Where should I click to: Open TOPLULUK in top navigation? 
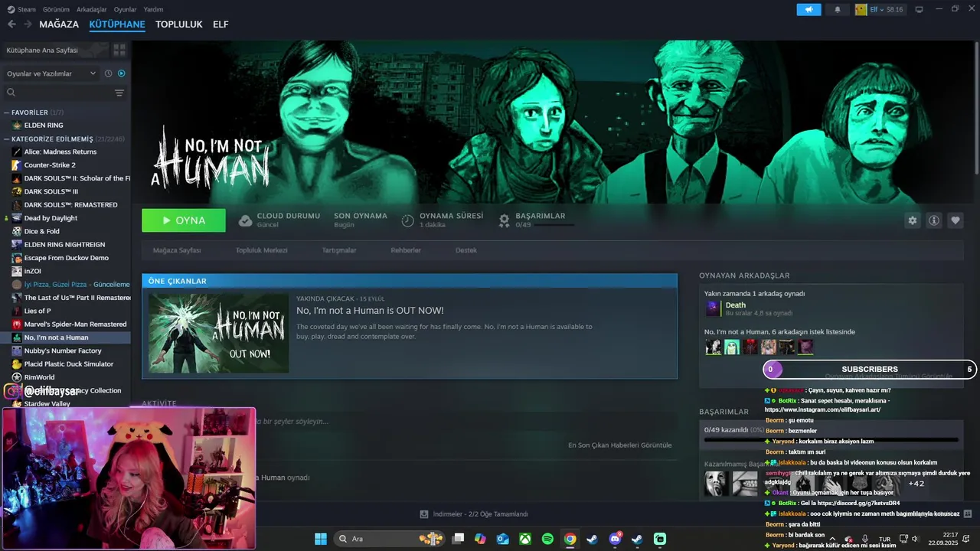[x=179, y=24]
